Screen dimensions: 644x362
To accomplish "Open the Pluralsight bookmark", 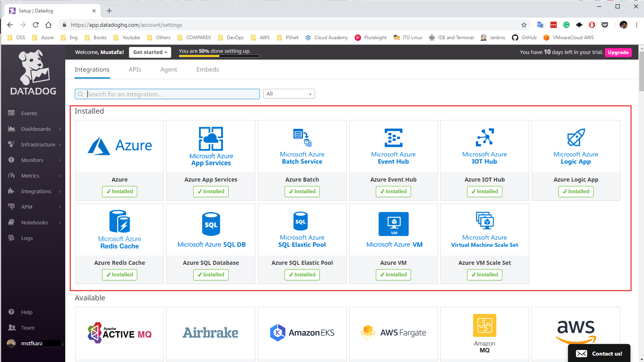I will point(371,38).
